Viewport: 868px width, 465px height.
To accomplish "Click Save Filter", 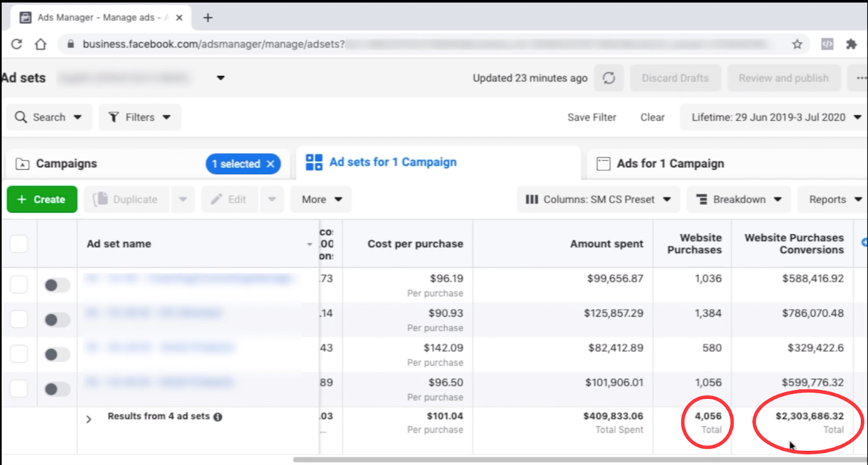I will click(592, 117).
